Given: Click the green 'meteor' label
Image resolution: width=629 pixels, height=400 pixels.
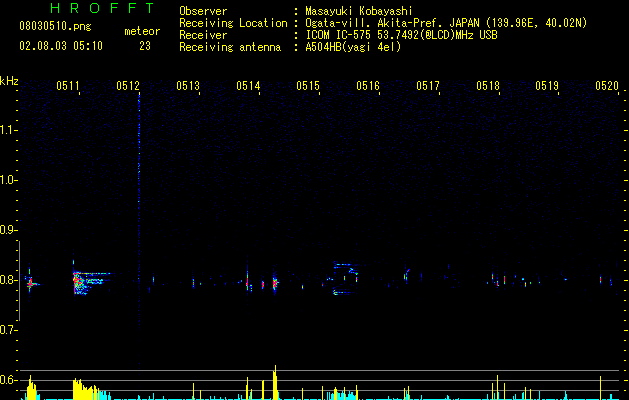Looking at the screenshot, I should point(142,31).
